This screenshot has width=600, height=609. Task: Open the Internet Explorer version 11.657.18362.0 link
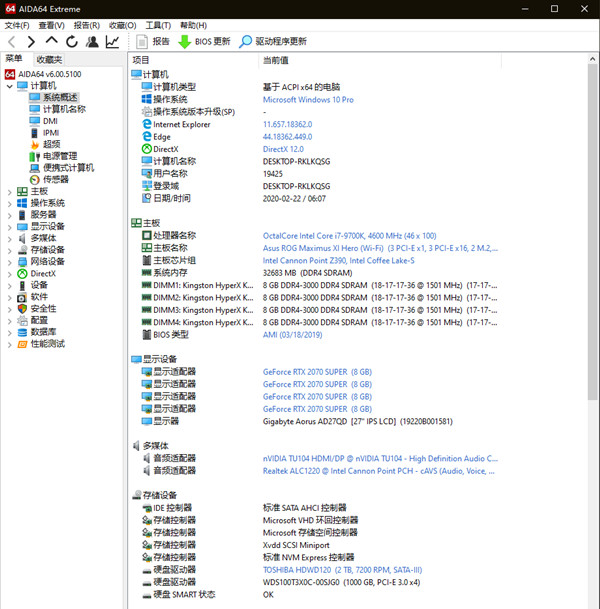tap(287, 124)
